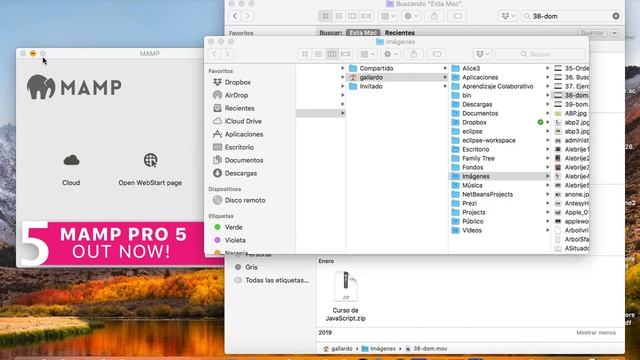This screenshot has height=360, width=640.
Task: Open the arrange dropdown in Imágenes window
Action: tap(367, 54)
